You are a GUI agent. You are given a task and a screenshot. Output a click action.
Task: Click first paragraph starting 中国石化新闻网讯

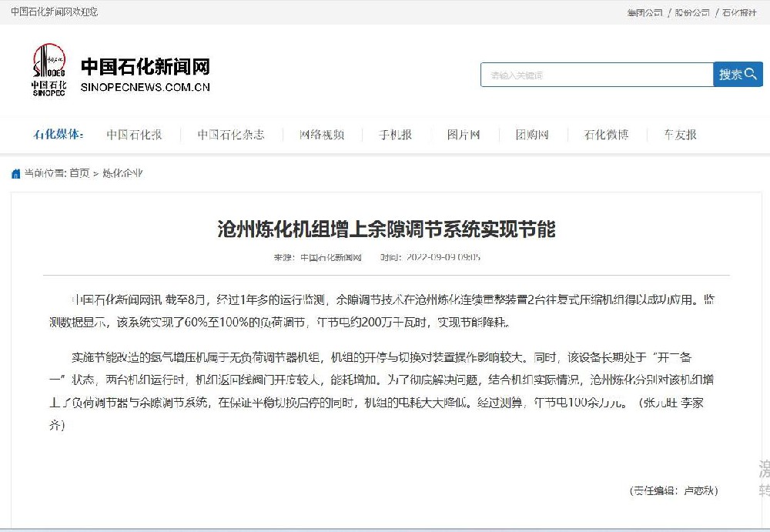click(382, 311)
